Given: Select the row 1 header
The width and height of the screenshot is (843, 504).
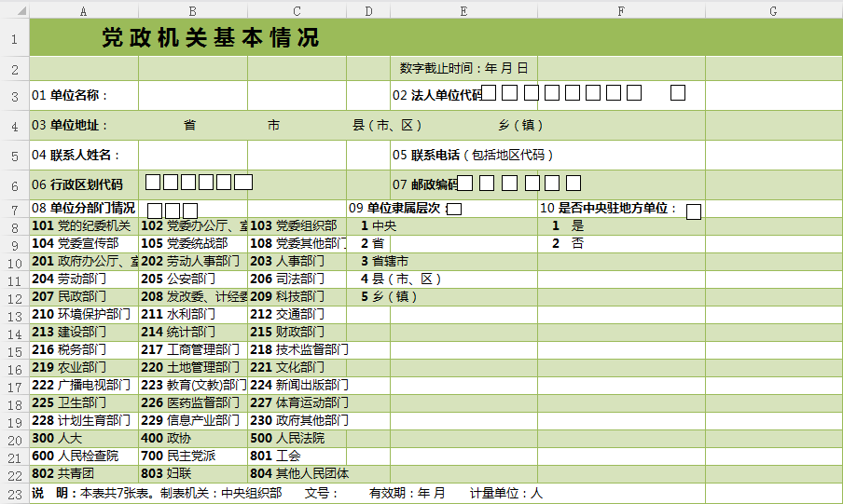Looking at the screenshot, I should [x=14, y=38].
